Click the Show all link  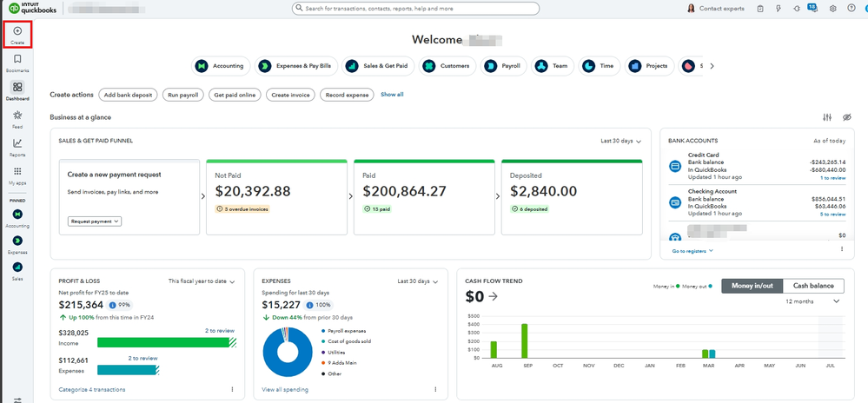pos(392,95)
